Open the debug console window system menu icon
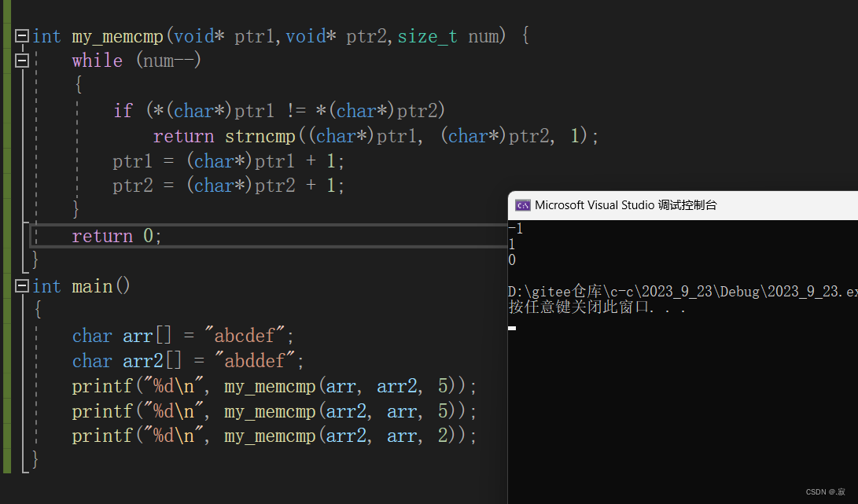Screen dimensions: 858x504 (523, 204)
